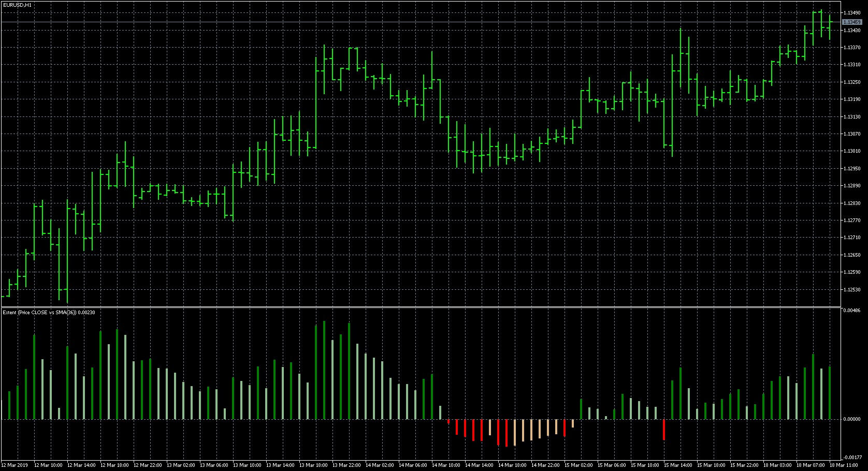
Task: Click the 1.12530 price scale label
Action: point(851,290)
